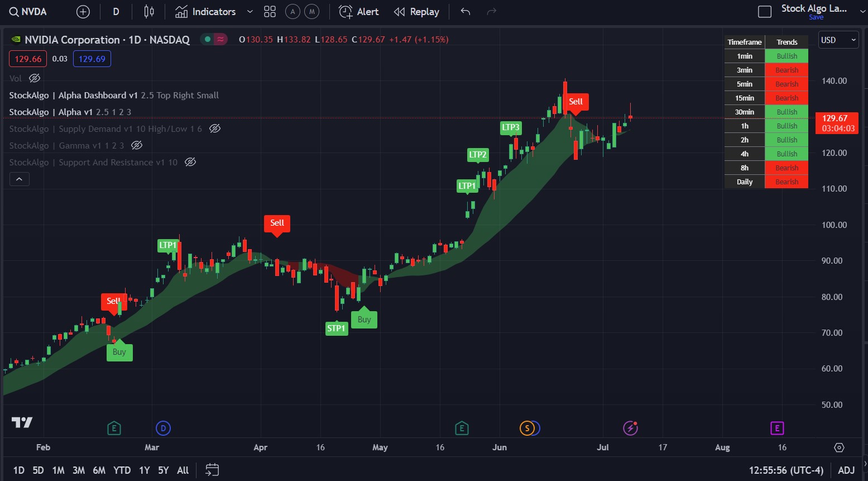Click the April Buy signal label
This screenshot has height=481, width=868.
[x=364, y=320]
